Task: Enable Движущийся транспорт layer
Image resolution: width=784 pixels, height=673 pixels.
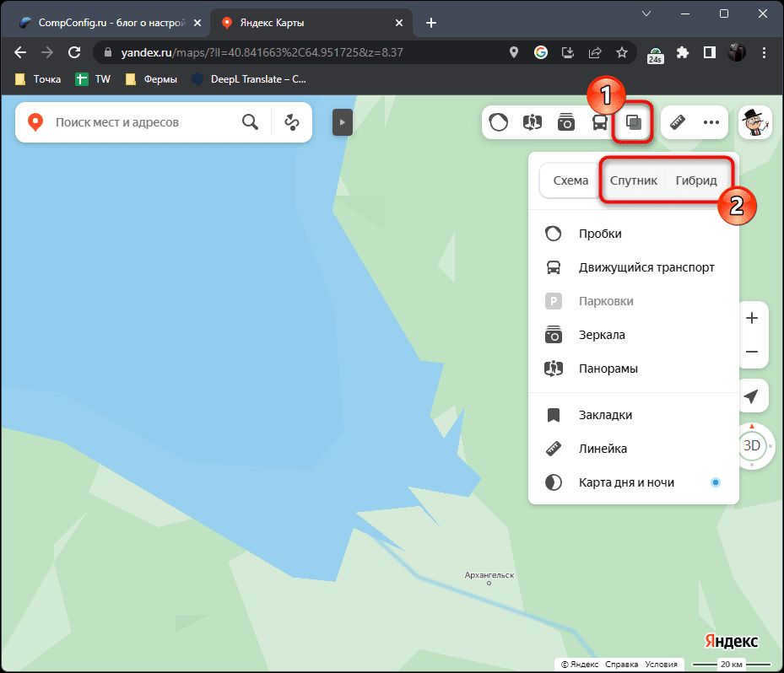Action: [x=634, y=267]
